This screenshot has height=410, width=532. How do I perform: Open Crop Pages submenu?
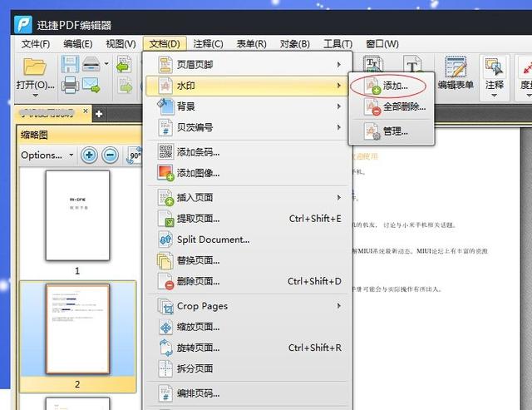tap(247, 306)
